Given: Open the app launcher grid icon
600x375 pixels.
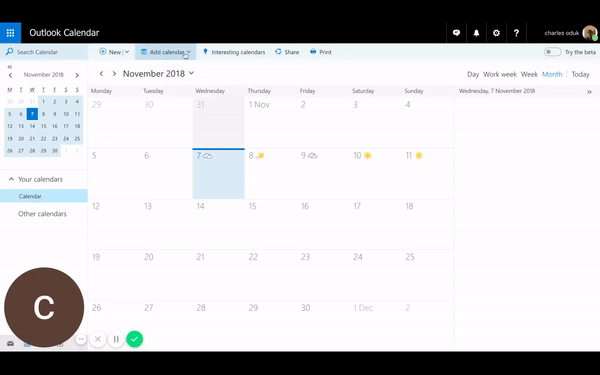Looking at the screenshot, I should (10, 33).
